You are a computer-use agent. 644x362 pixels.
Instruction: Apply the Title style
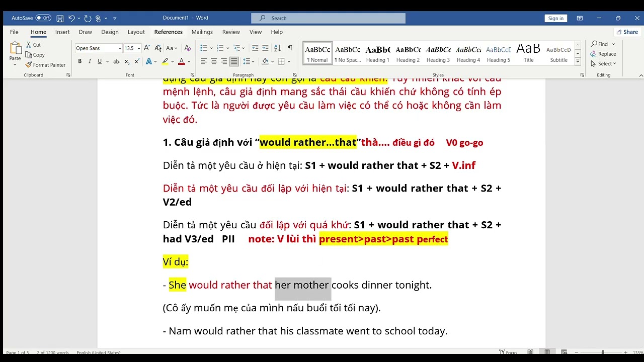tap(528, 54)
